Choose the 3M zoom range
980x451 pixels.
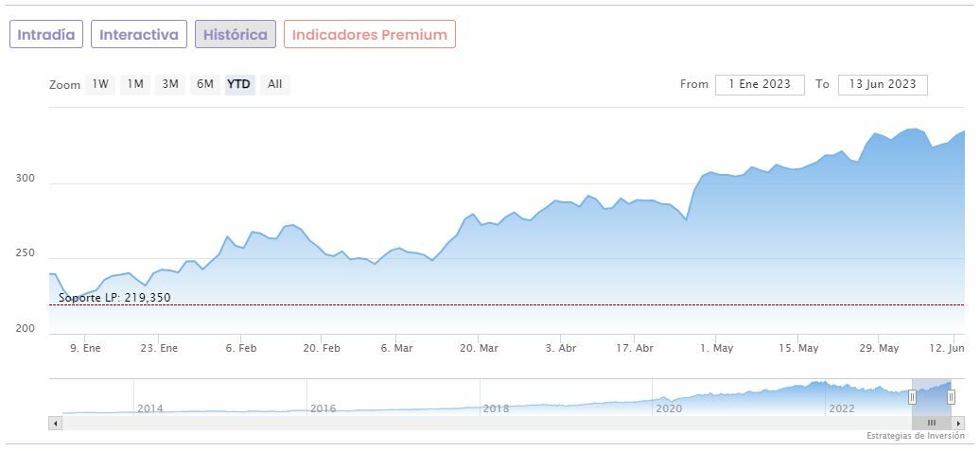click(x=170, y=84)
